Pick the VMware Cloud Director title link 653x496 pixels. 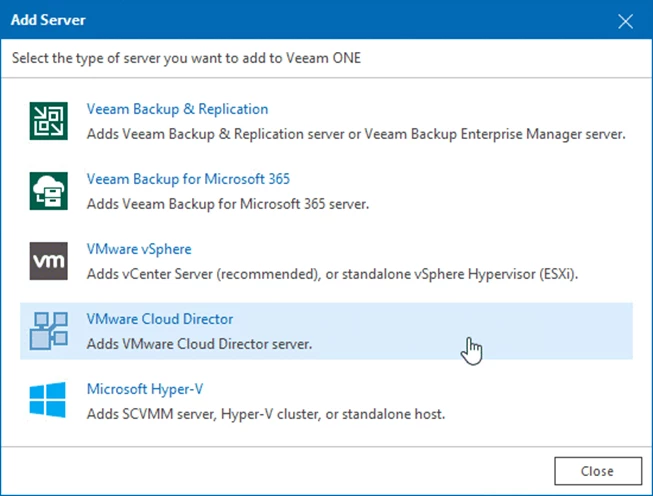click(x=160, y=319)
